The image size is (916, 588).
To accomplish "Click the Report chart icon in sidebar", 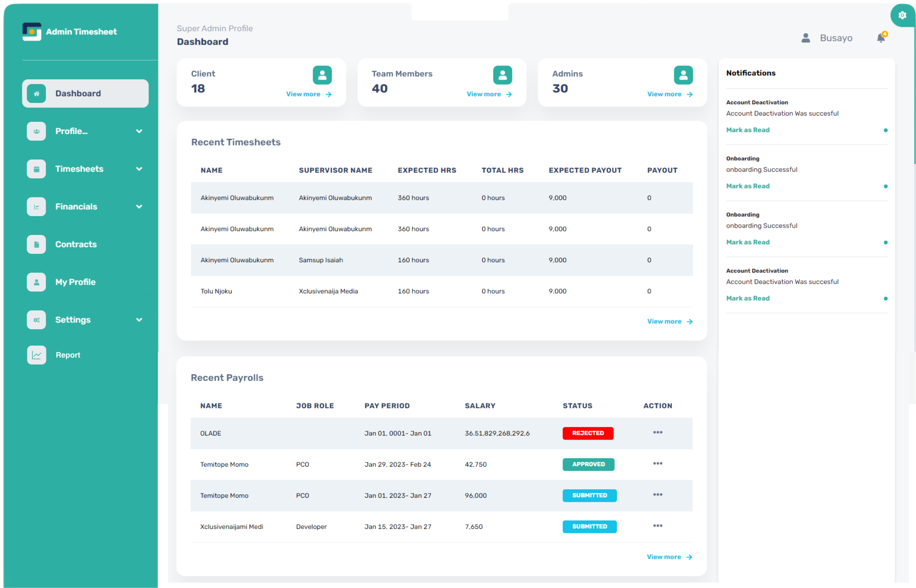I will [37, 355].
